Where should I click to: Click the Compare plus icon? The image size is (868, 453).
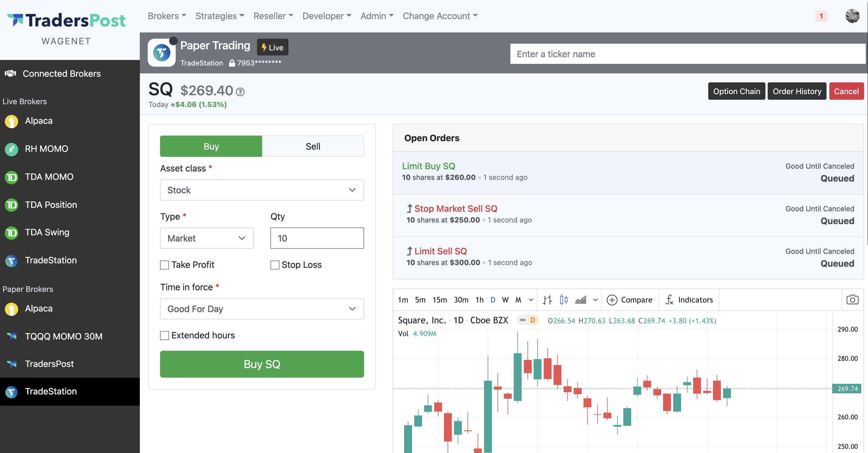pyautogui.click(x=612, y=299)
